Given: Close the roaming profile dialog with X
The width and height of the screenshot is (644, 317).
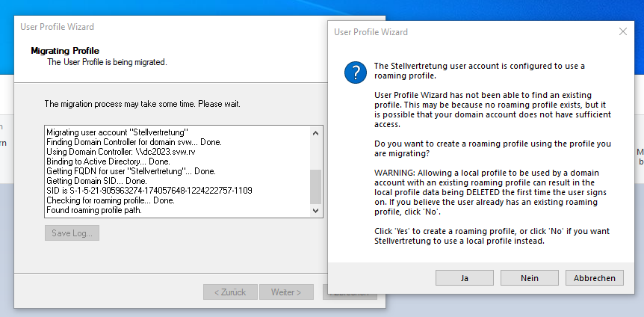Looking at the screenshot, I should tap(623, 32).
